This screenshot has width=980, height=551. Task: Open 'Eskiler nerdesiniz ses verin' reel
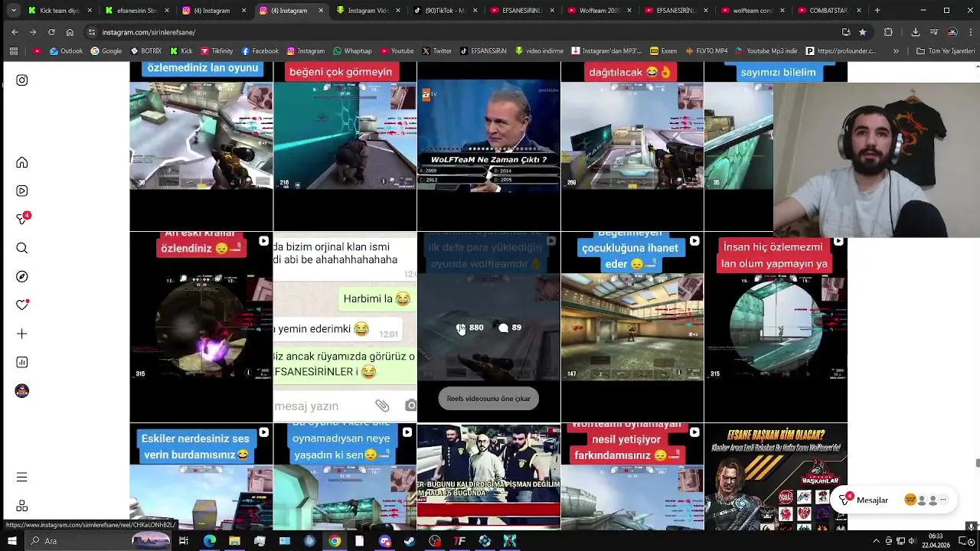click(201, 476)
